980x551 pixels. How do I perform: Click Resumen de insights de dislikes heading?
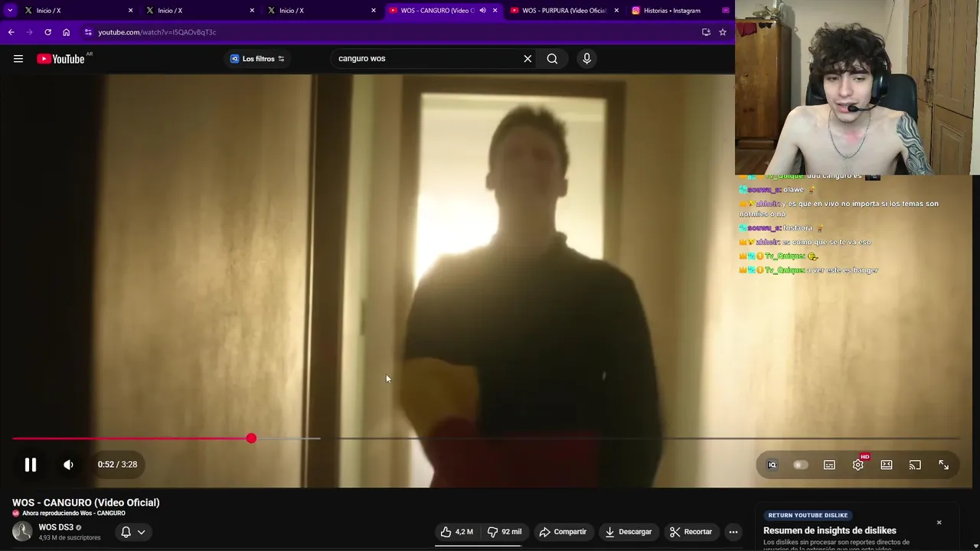point(830,530)
